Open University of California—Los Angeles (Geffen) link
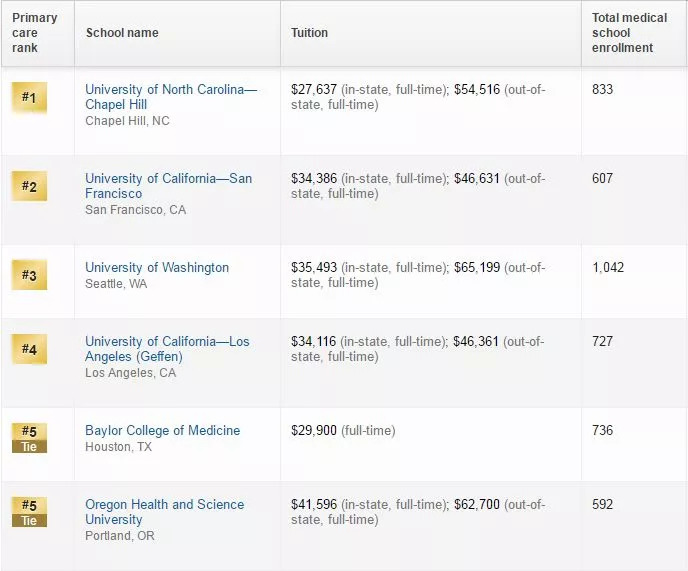 (x=167, y=349)
